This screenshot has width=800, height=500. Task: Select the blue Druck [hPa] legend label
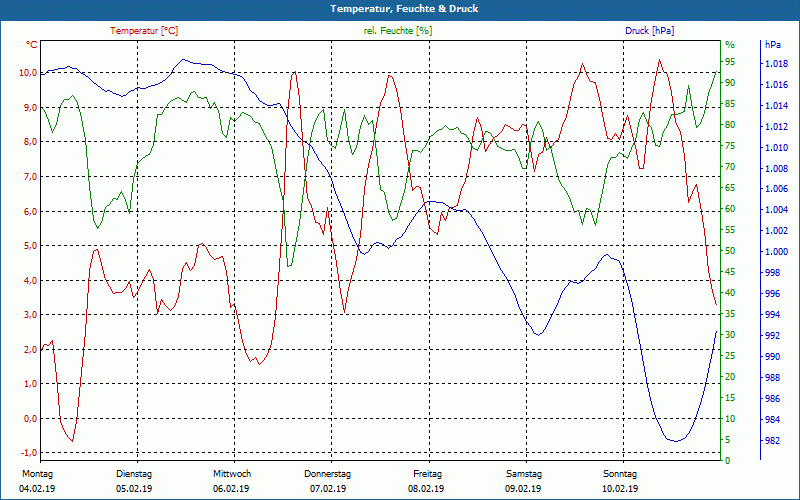(649, 31)
